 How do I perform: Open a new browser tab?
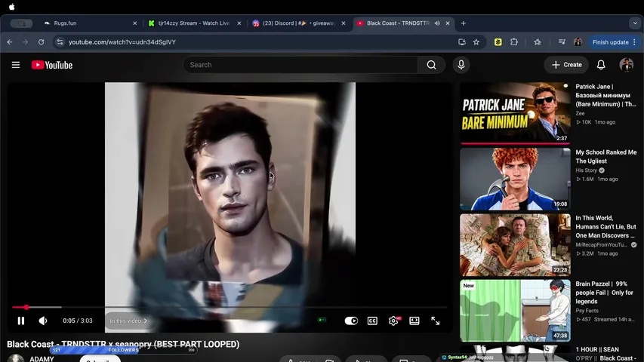click(x=464, y=23)
